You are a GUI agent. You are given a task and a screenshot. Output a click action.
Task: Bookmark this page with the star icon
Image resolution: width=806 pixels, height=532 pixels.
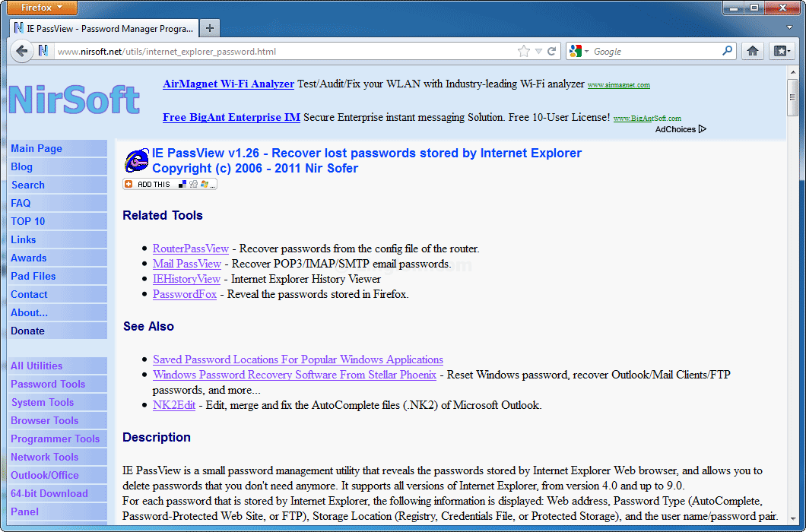pyautogui.click(x=523, y=51)
